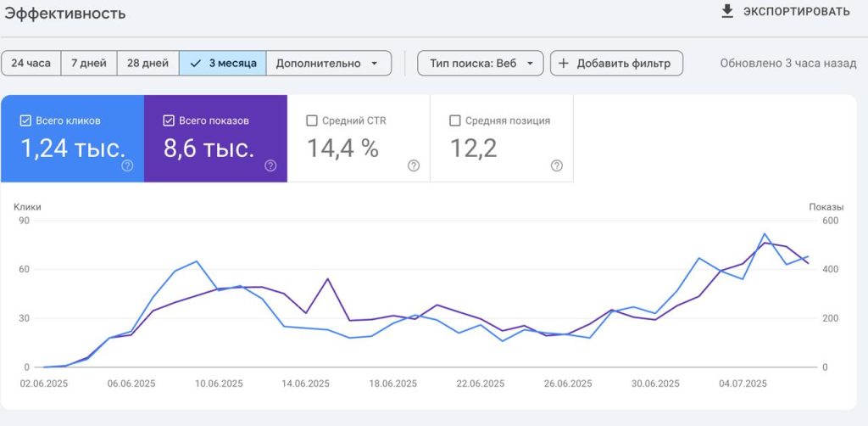Open help icon on Всего кликов card
The image size is (868, 426).
pos(127,165)
